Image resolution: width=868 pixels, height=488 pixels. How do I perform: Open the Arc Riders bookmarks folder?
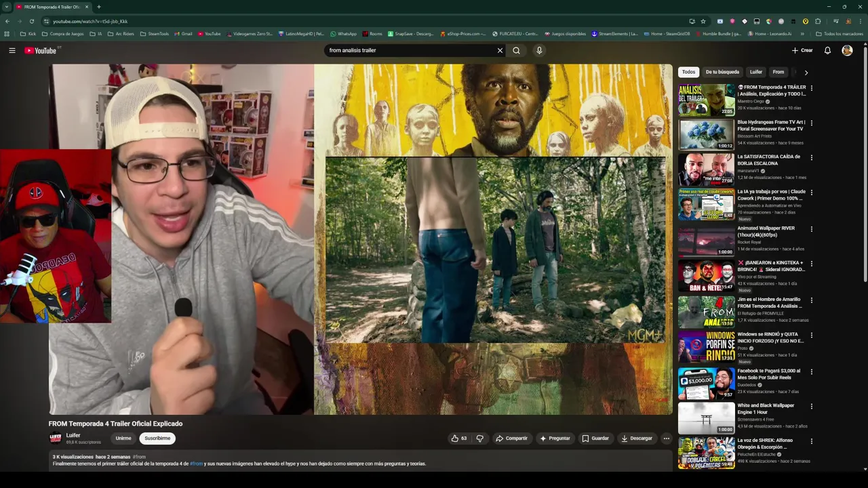(x=121, y=34)
